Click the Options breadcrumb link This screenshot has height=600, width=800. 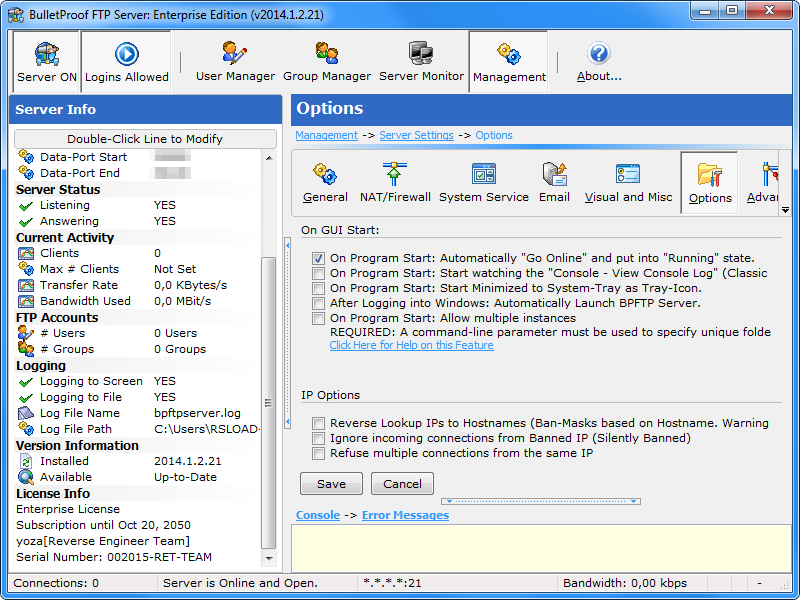pyautogui.click(x=494, y=135)
